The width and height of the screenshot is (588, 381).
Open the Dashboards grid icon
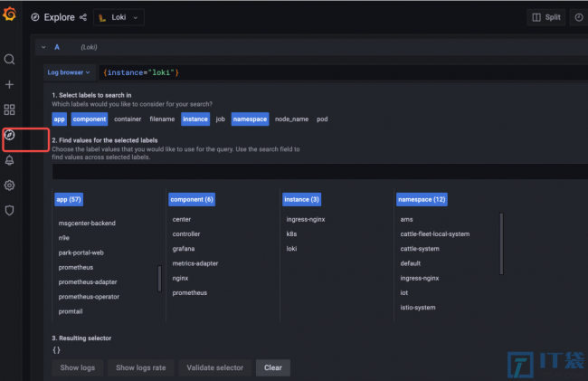9,110
